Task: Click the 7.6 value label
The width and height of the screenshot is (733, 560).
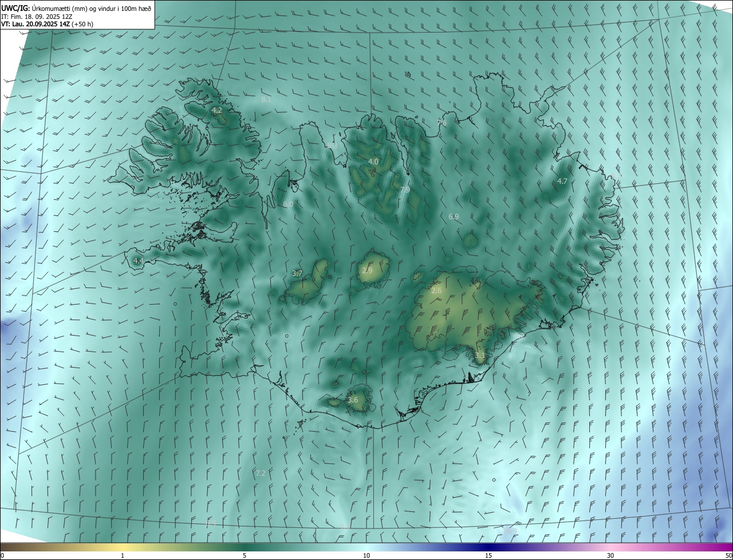Action: coord(442,123)
